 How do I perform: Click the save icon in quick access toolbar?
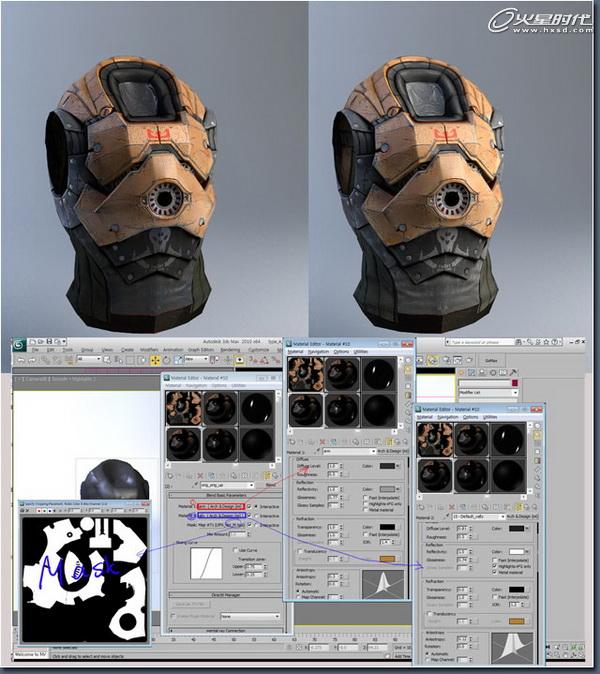[49, 341]
